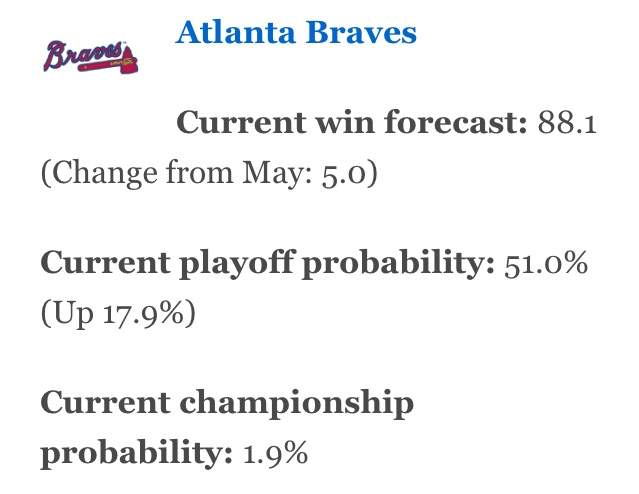Click the 1.9% championship probability value
This screenshot has width=639, height=494.
[x=275, y=452]
